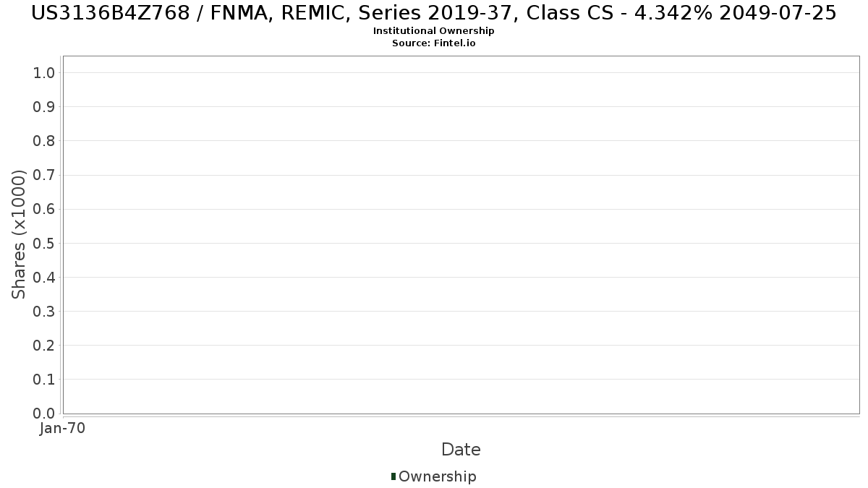Click the Institutional Ownership subtitle
This screenshot has width=868, height=488.
point(434,31)
